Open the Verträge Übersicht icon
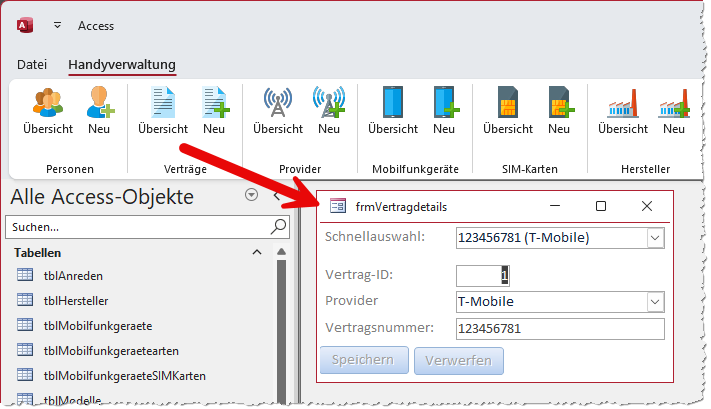Screen dimensions: 711x409 click(x=163, y=102)
